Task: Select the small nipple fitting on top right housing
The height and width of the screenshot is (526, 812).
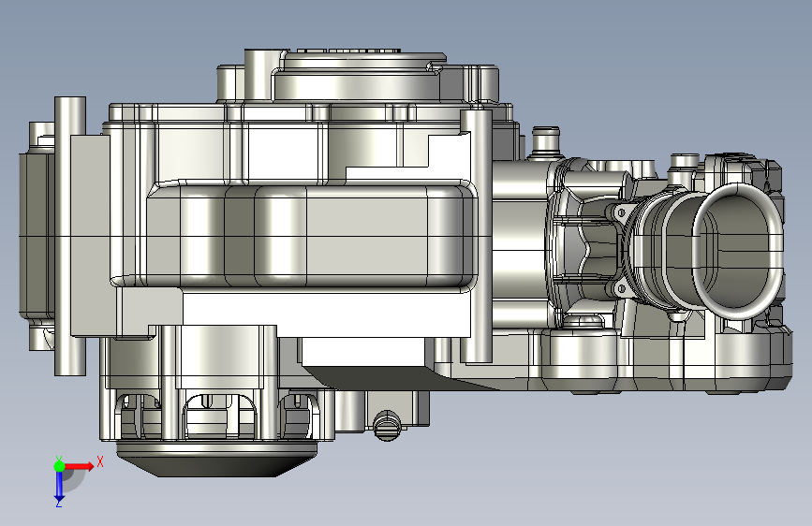Action: pos(546,141)
